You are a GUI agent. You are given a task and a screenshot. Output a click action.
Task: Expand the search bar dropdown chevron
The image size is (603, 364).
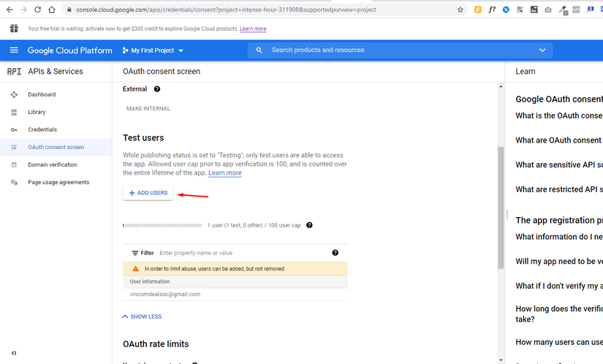click(542, 50)
